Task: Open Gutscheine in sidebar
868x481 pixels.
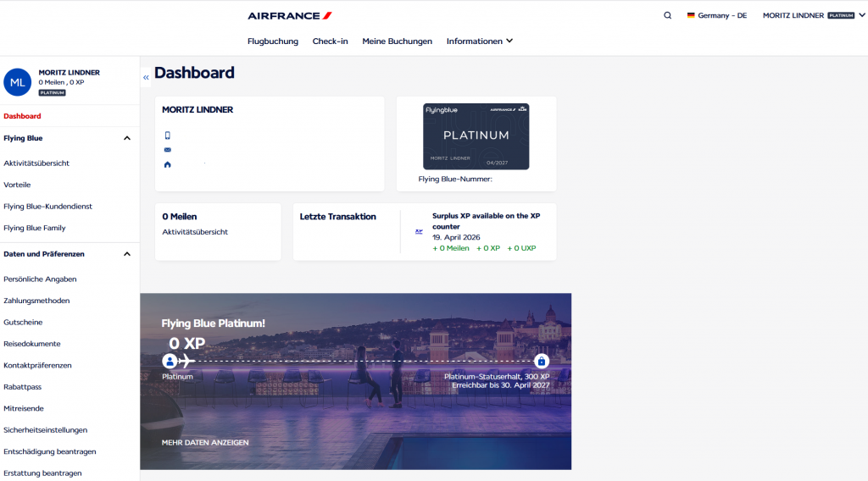Action: tap(23, 323)
